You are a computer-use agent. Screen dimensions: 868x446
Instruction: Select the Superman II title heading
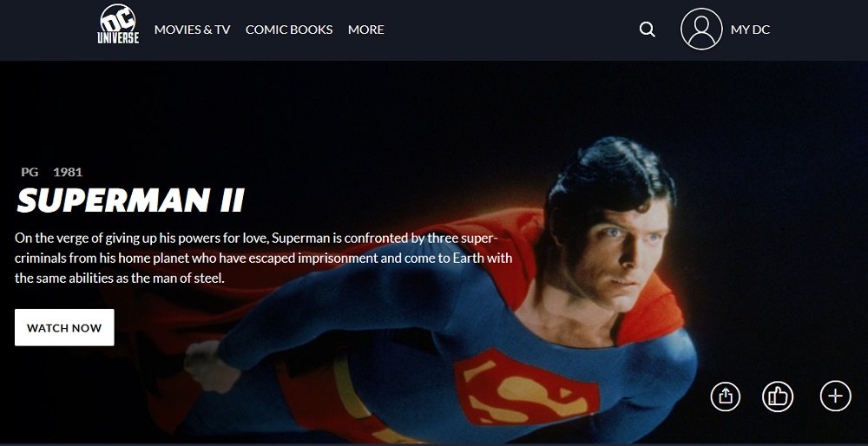[131, 200]
